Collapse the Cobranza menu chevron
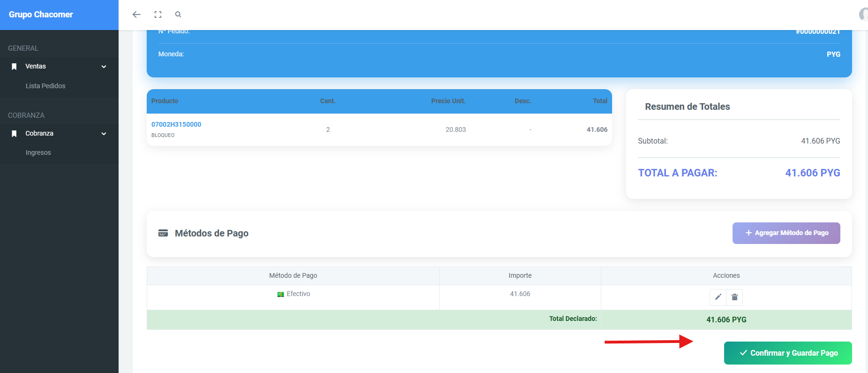 104,134
